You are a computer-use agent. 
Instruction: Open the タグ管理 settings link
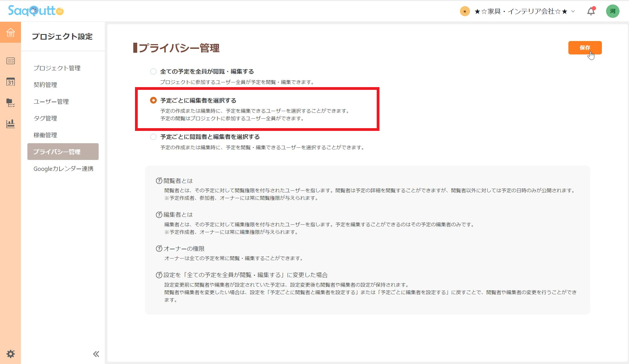pos(45,118)
